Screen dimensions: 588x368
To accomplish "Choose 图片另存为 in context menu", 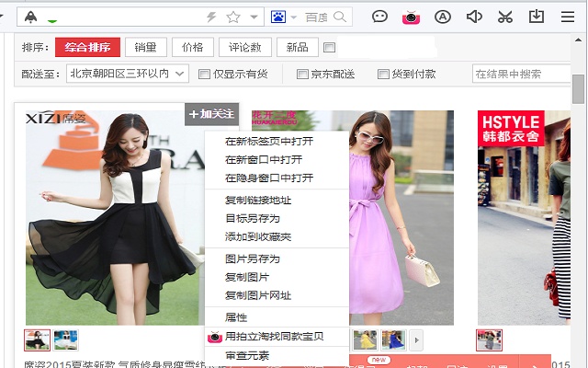I will pos(277,259).
